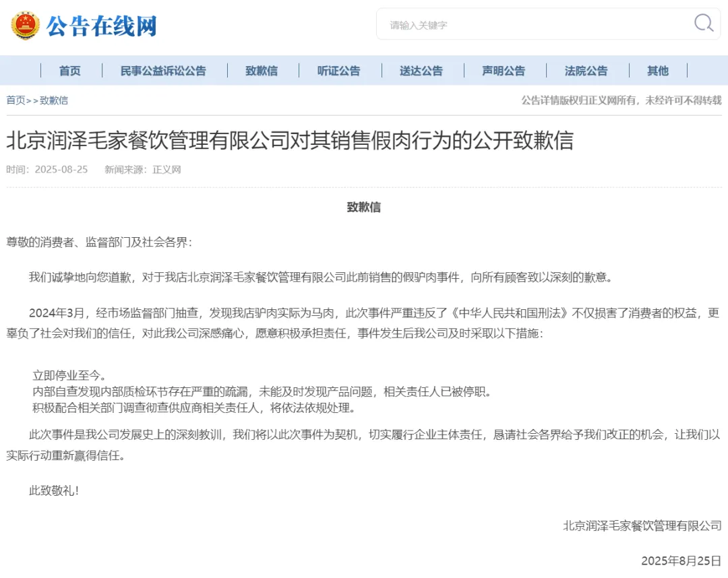Viewport: 728px width, 578px height.
Task: Open the 听证公告 navigation tab
Action: tap(338, 71)
